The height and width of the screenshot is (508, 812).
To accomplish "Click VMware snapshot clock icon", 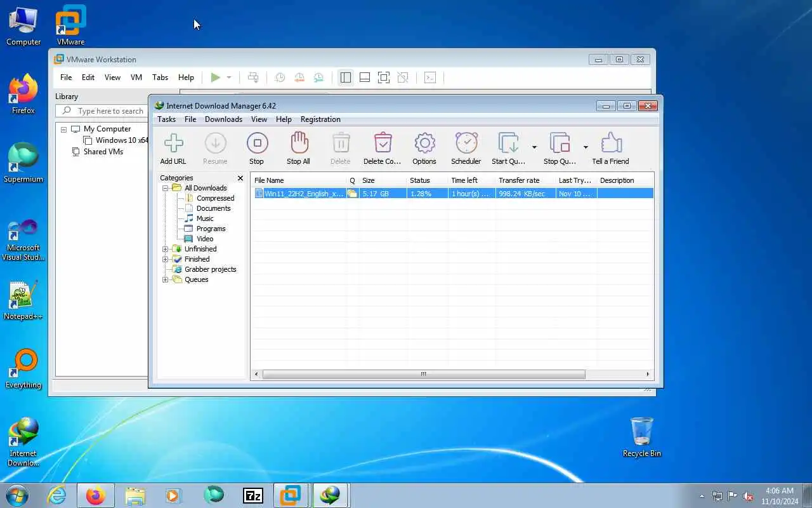I will pyautogui.click(x=280, y=77).
